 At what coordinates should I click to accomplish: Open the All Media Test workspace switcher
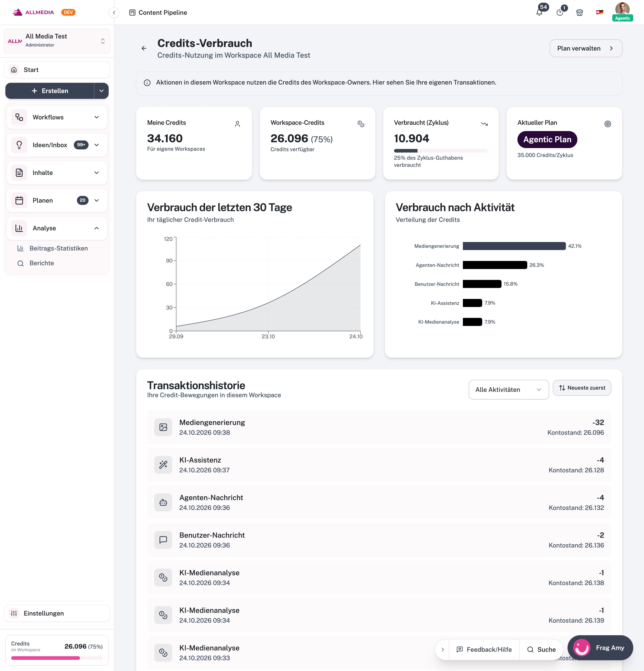point(57,41)
